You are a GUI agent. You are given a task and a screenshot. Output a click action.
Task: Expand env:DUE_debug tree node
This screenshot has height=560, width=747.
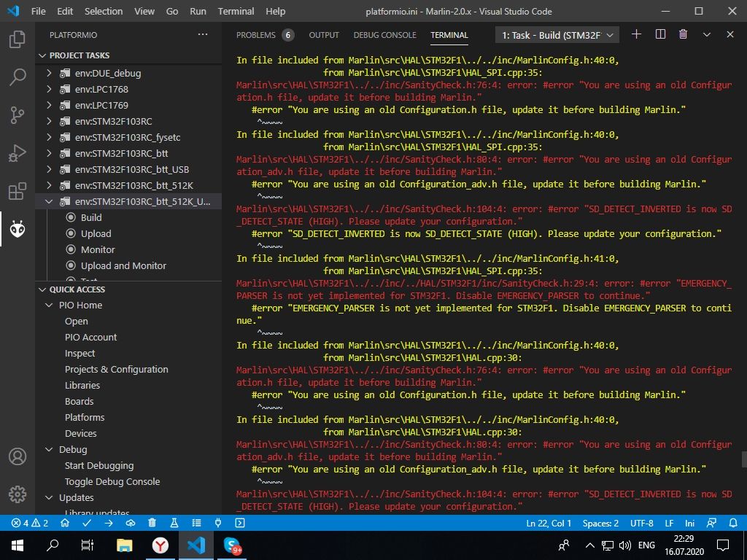point(49,74)
